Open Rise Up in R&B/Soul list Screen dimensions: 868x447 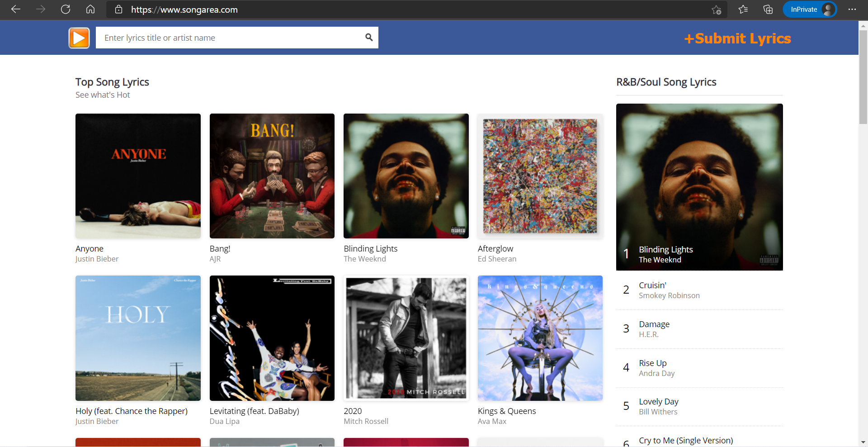(653, 363)
